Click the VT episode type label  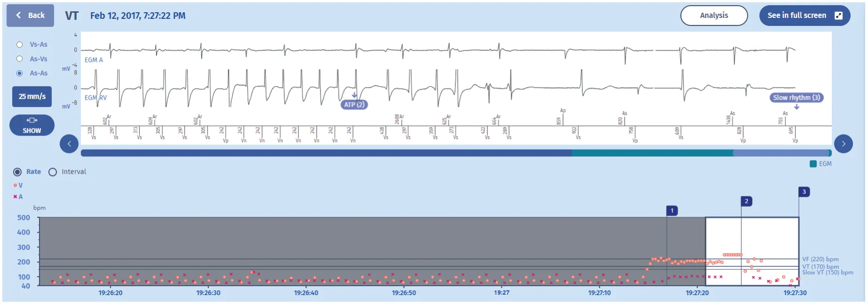click(x=71, y=16)
